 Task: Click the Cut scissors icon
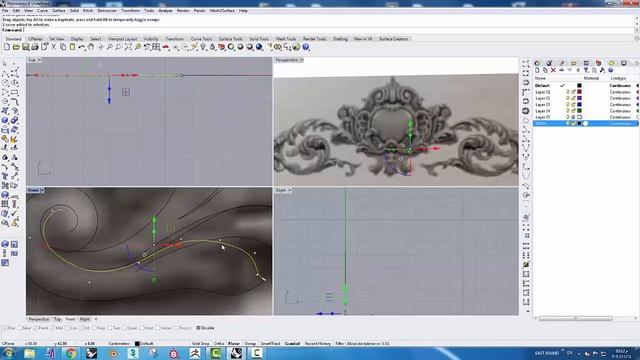coord(53,47)
